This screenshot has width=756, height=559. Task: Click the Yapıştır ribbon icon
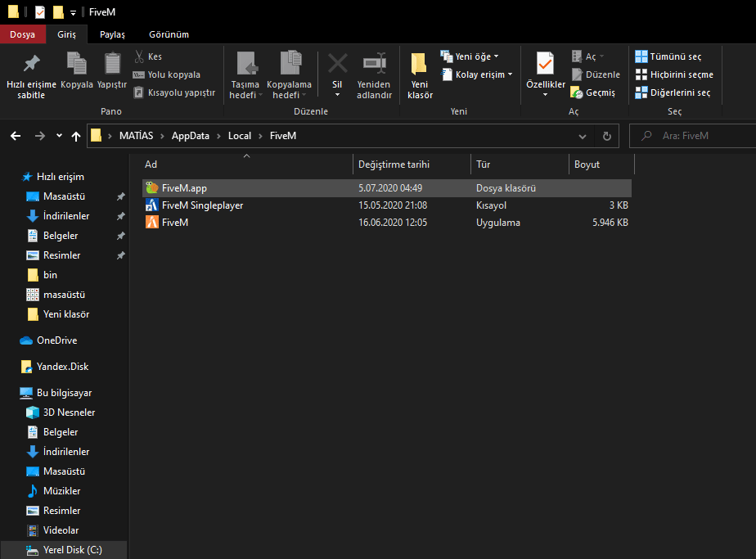pos(112,64)
